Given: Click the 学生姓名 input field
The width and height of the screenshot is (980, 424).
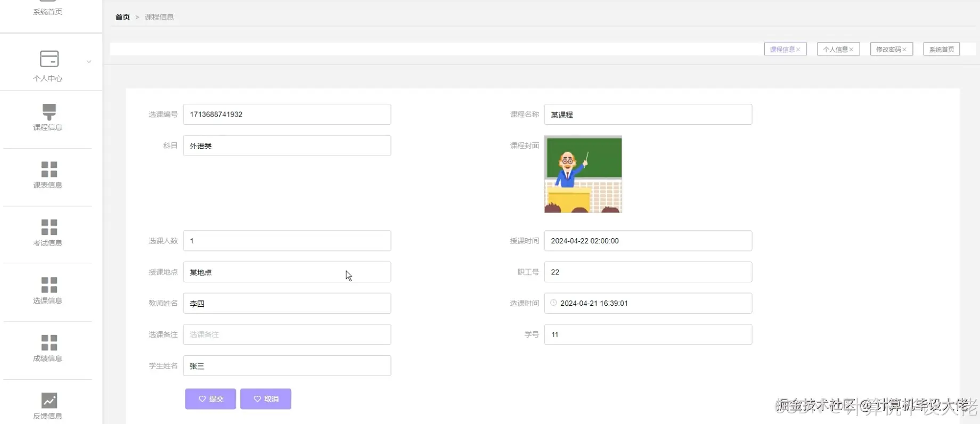Looking at the screenshot, I should (287, 366).
